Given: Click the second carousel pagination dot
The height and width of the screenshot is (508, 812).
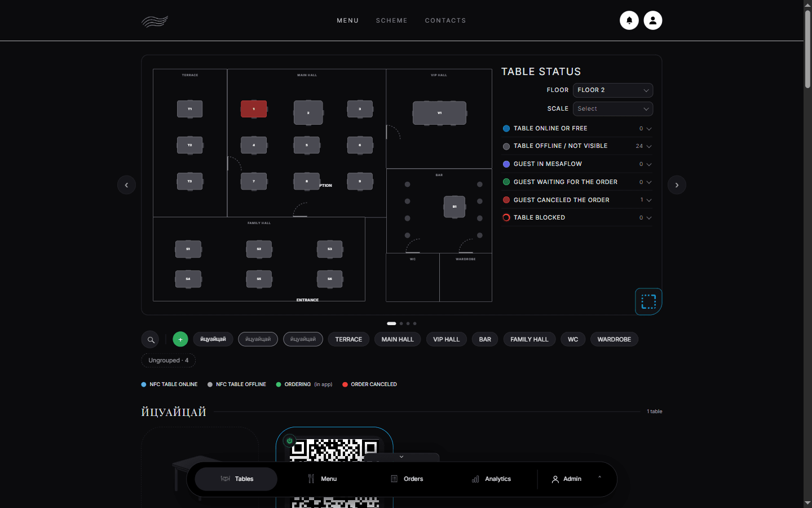Looking at the screenshot, I should click(401, 323).
